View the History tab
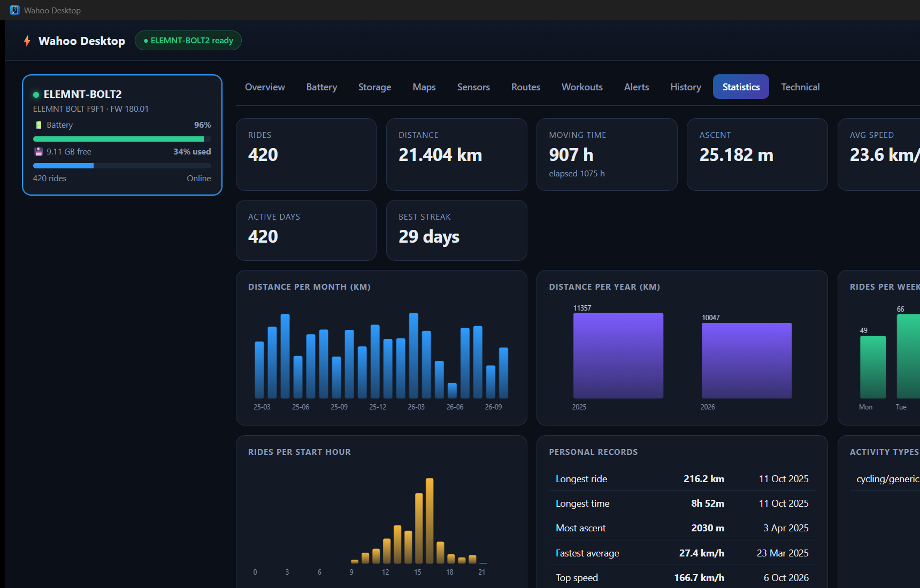This screenshot has width=920, height=588. pyautogui.click(x=686, y=87)
